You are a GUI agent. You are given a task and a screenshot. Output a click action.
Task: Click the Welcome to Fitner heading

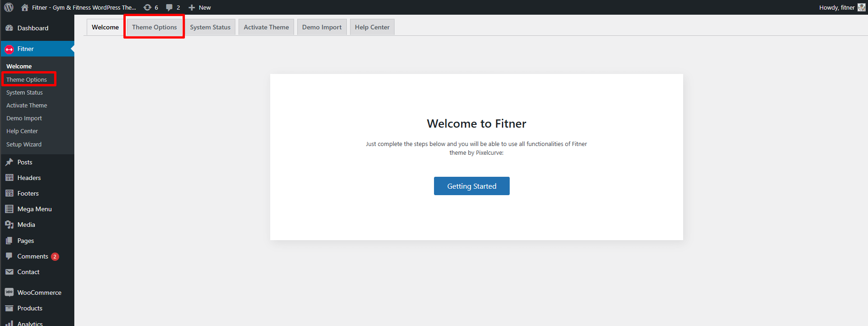(476, 124)
